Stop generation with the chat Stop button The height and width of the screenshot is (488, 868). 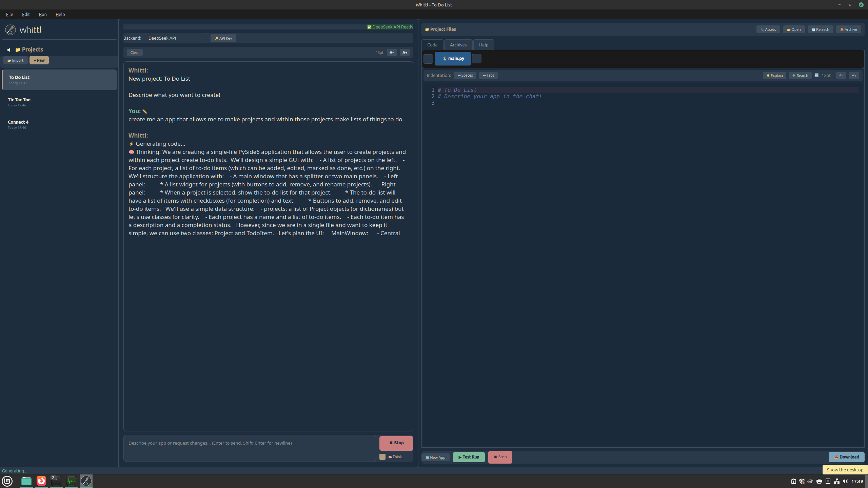point(396,443)
